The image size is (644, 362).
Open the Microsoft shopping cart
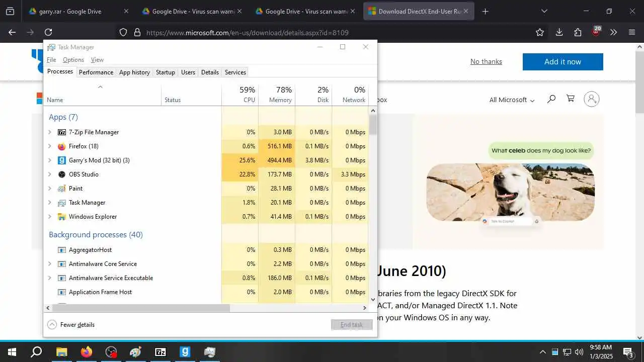(x=571, y=99)
